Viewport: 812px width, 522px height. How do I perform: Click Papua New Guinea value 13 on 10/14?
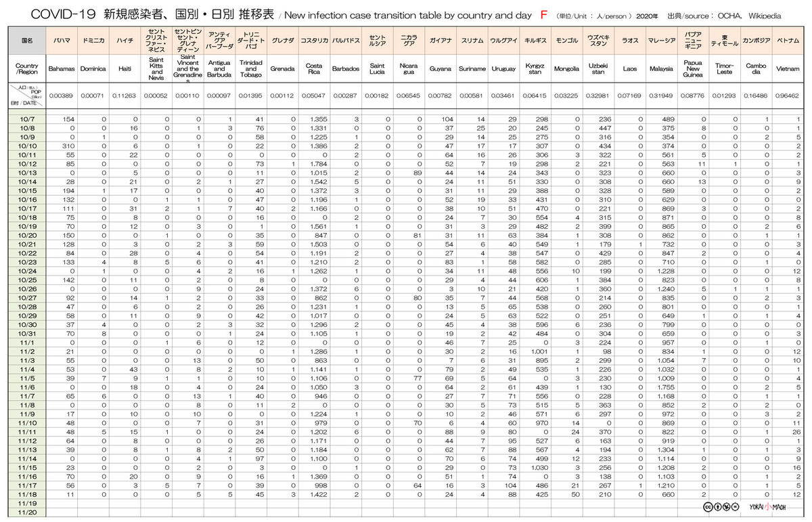(702, 181)
